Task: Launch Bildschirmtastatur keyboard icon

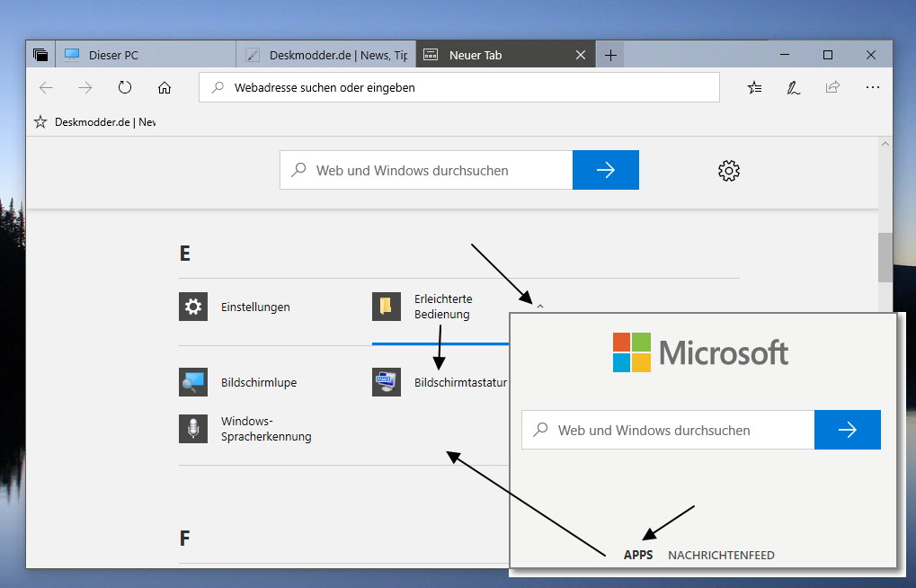Action: pyautogui.click(x=387, y=382)
